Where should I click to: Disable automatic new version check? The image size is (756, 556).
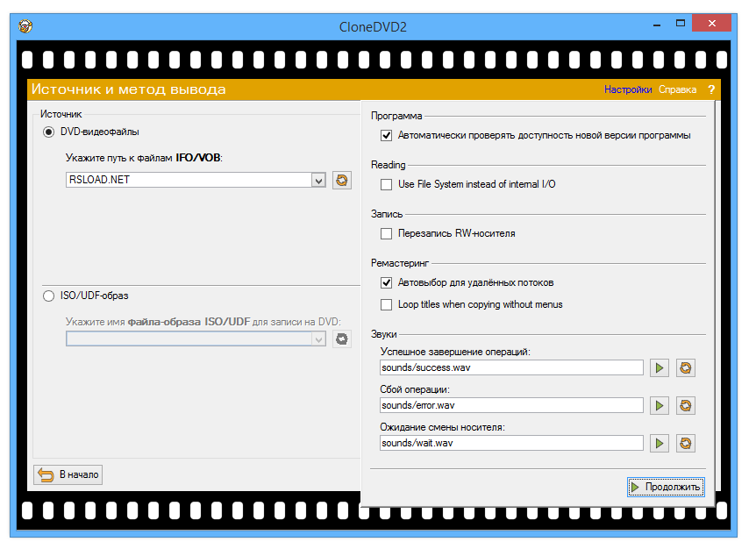[x=386, y=136]
